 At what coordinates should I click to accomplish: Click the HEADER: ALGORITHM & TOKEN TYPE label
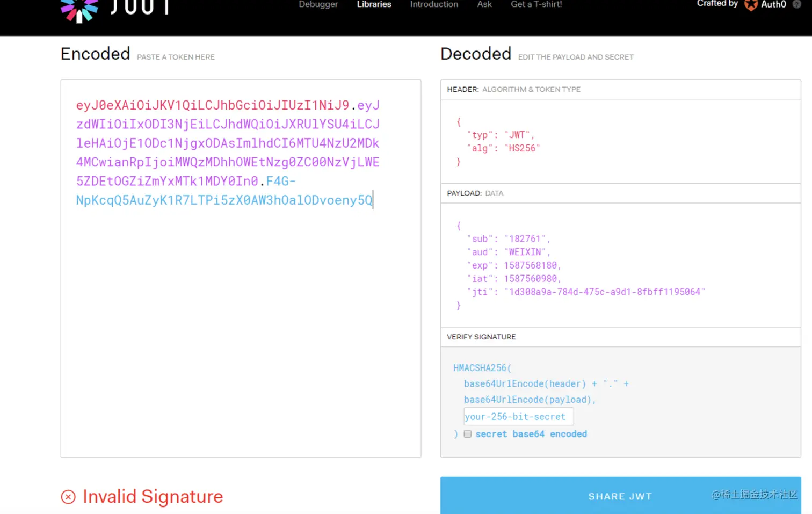point(513,89)
